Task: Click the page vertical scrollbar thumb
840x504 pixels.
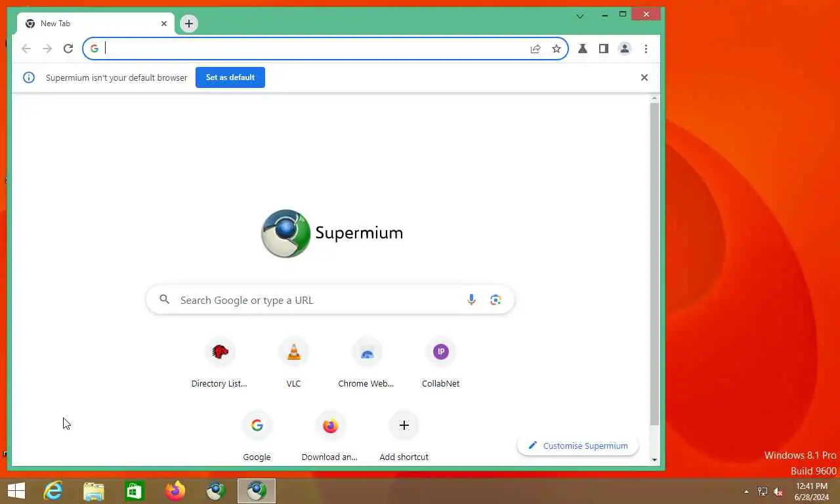Action: point(654,264)
